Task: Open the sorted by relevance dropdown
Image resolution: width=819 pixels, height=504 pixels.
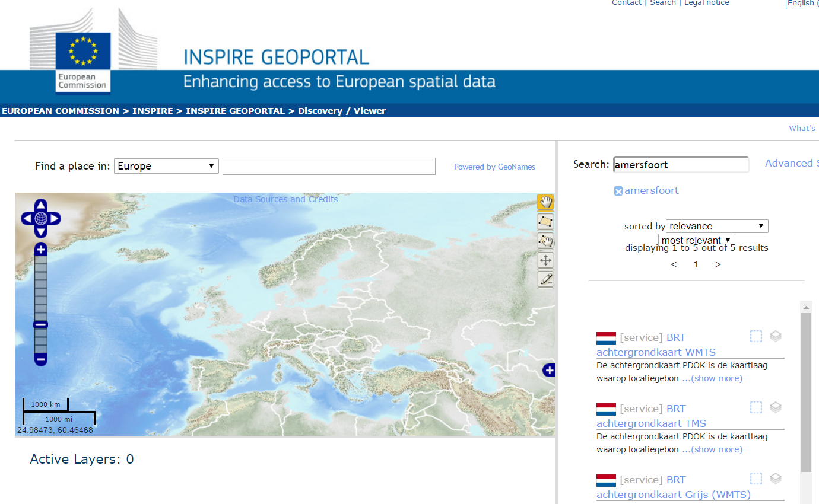Action: 716,226
